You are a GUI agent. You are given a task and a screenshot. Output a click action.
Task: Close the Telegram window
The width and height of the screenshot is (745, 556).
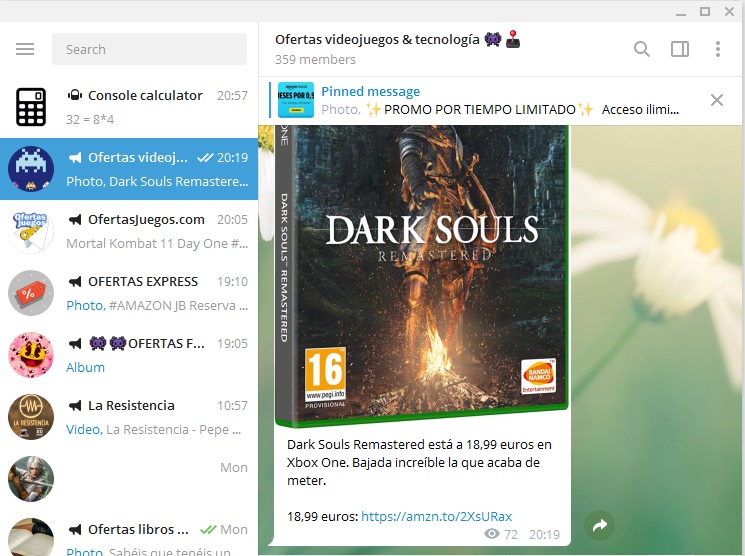729,11
